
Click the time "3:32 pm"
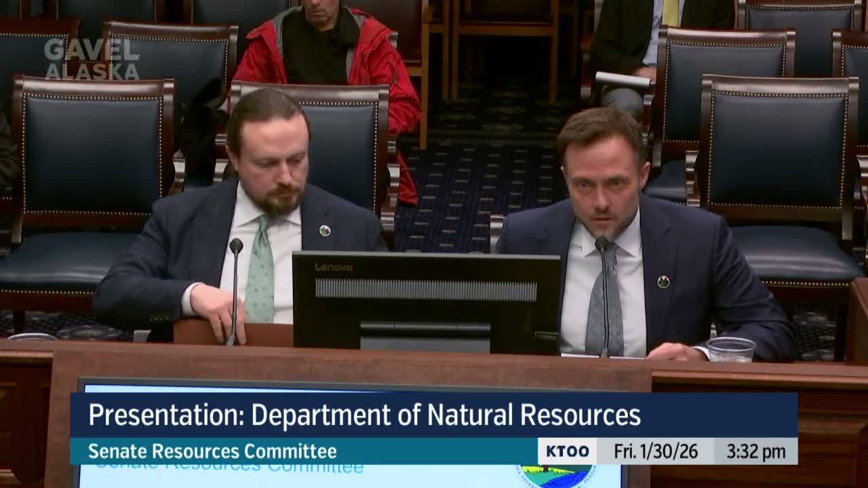[755, 451]
